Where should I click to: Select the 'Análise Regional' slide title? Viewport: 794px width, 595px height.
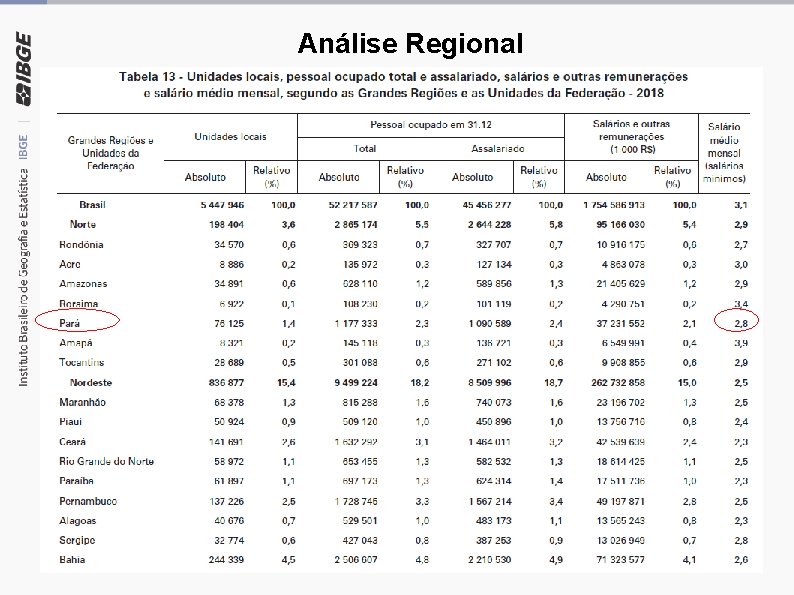tap(410, 44)
